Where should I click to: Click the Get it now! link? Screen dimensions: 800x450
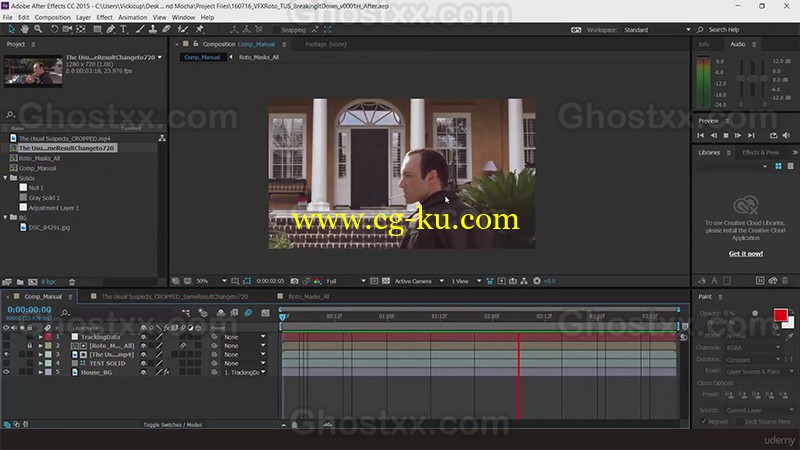pyautogui.click(x=745, y=254)
